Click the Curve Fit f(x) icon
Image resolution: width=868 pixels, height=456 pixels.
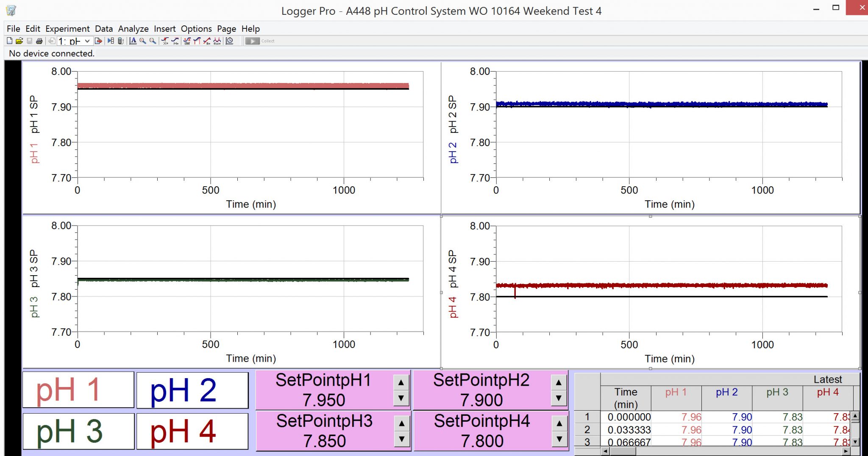217,41
